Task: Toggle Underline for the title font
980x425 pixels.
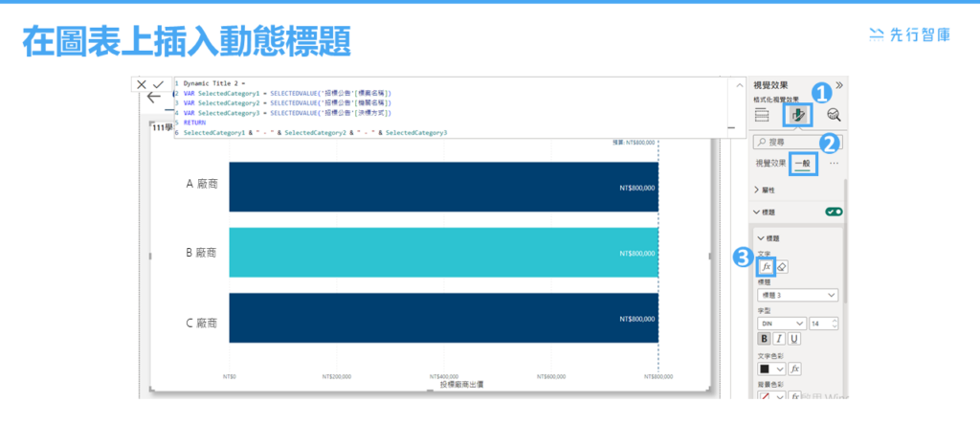Action: coord(793,339)
